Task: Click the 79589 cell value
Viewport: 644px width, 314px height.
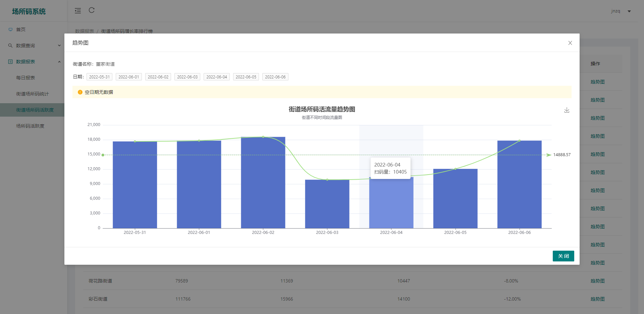Action: (181, 281)
